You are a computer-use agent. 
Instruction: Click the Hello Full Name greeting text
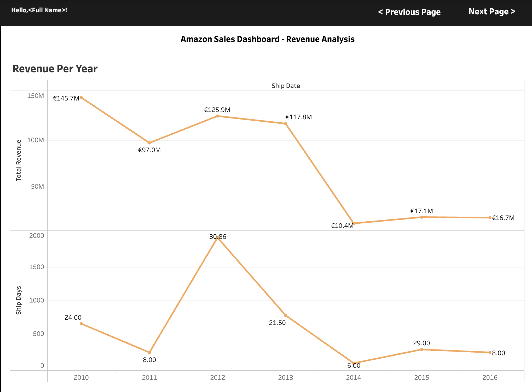coord(39,10)
